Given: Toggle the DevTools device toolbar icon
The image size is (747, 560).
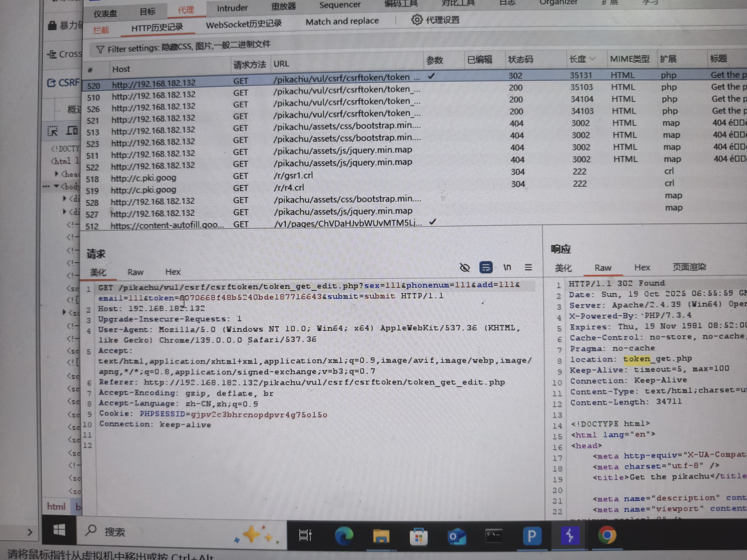Looking at the screenshot, I should point(72,130).
